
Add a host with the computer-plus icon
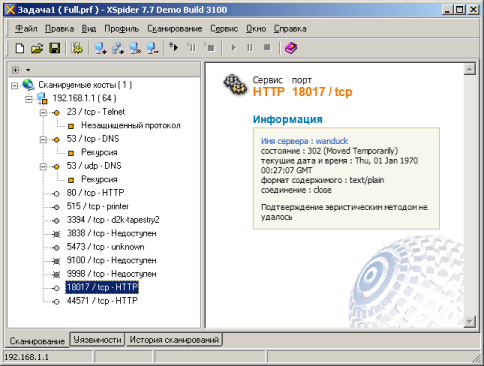click(100, 48)
